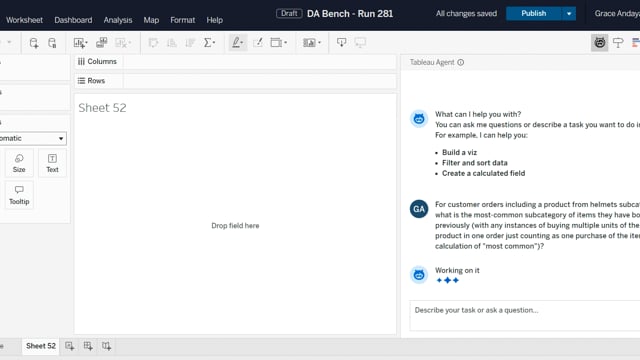Click the Tableau Agent panel header text
The image size is (640, 360).
coord(432,62)
